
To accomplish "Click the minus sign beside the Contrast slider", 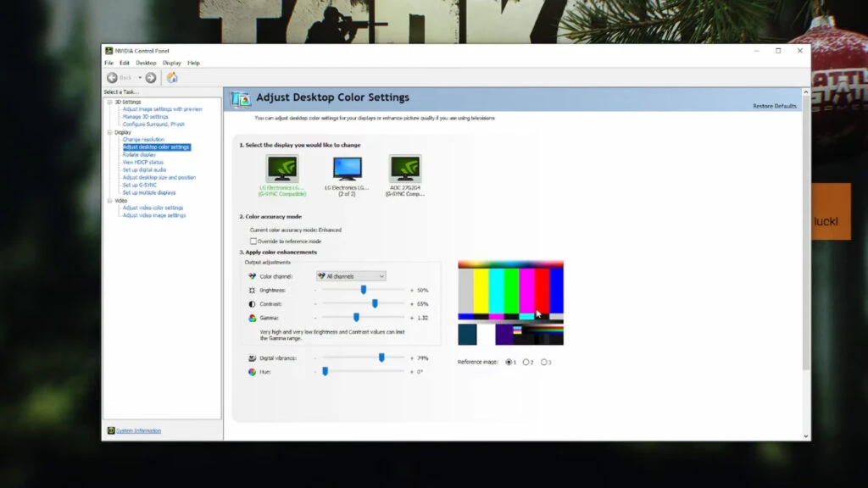I will coord(315,304).
